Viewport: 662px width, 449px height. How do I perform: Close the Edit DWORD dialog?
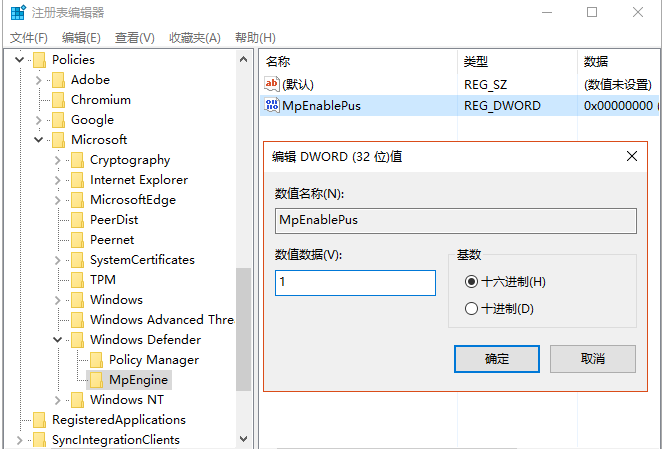click(631, 157)
